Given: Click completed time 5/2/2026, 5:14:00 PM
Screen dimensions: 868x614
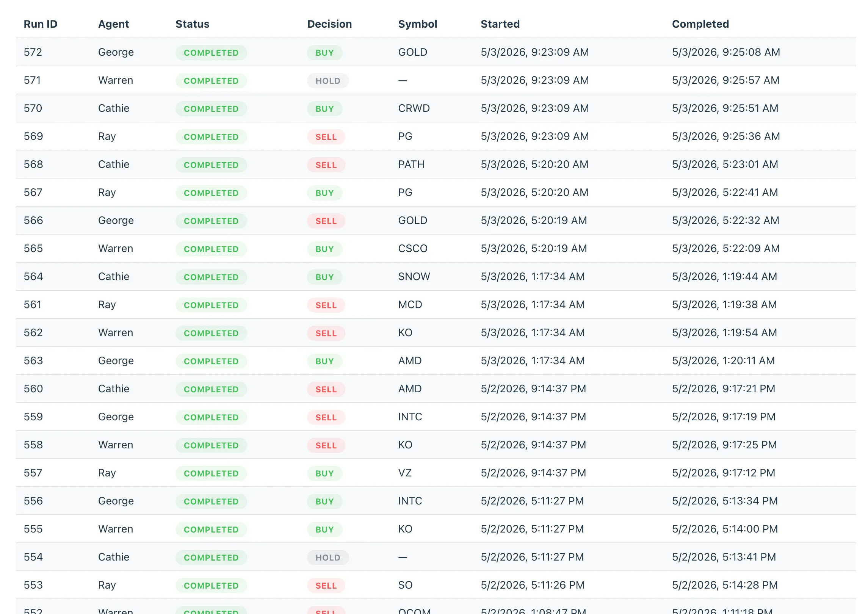Looking at the screenshot, I should point(724,529).
